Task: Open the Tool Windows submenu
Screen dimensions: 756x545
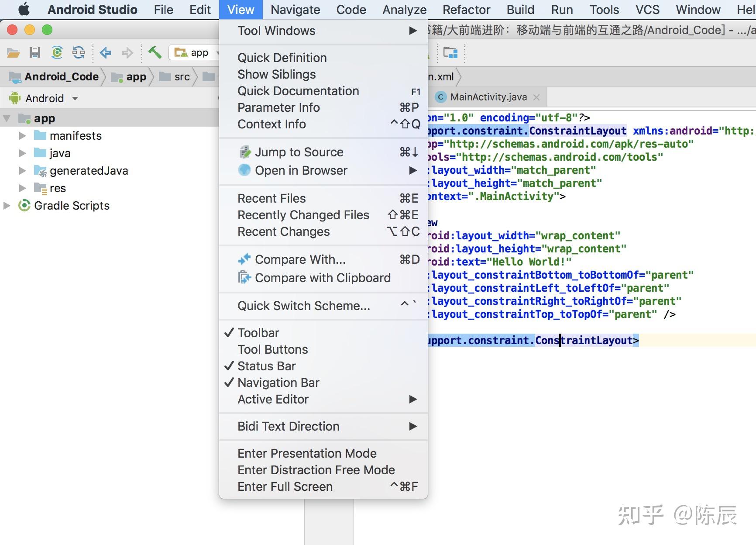Action: pos(323,31)
